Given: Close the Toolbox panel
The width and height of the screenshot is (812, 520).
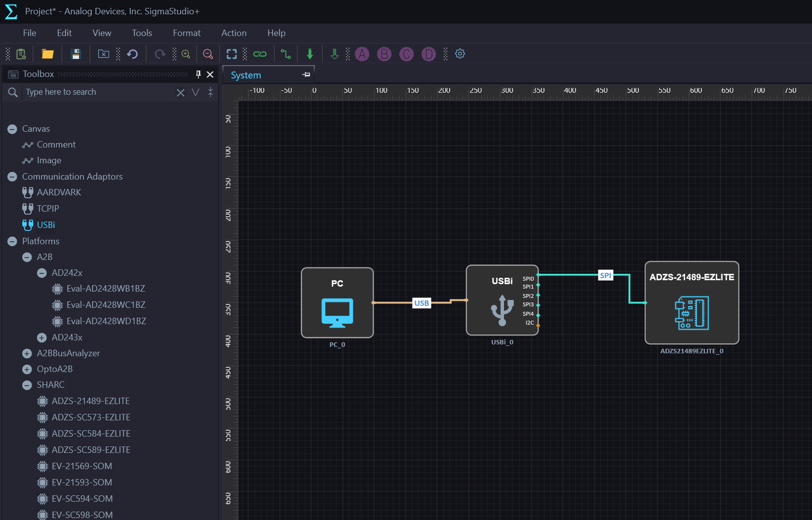Looking at the screenshot, I should (x=210, y=74).
